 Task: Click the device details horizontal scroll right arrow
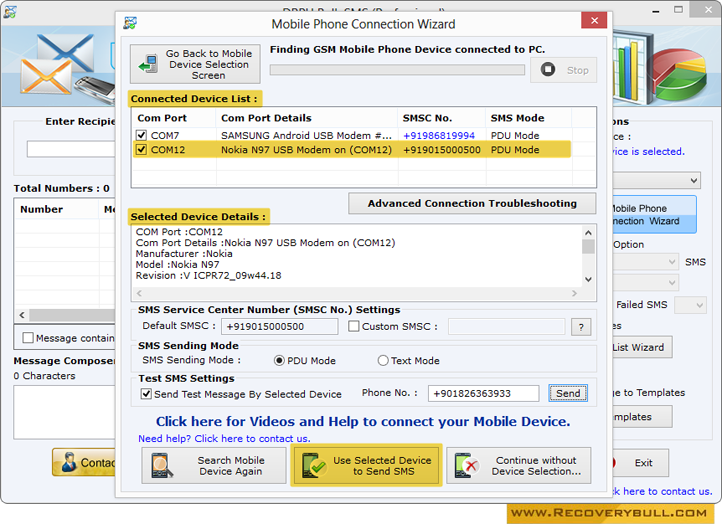(574, 293)
